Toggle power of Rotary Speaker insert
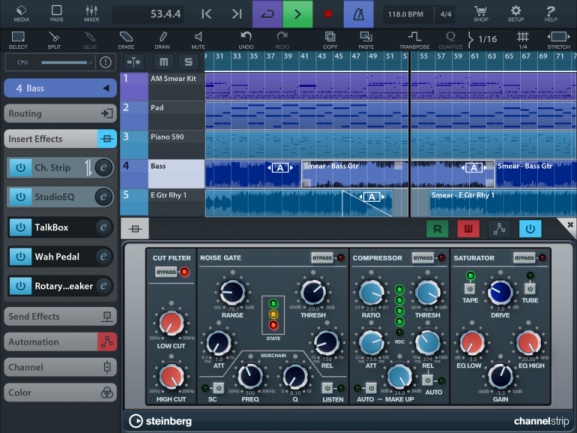 click(20, 286)
